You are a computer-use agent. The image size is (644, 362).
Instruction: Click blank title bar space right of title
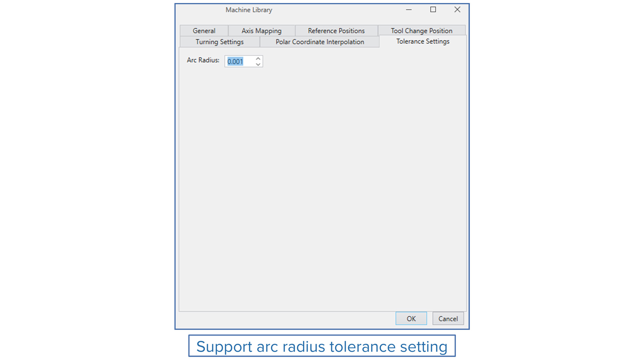pyautogui.click(x=335, y=10)
